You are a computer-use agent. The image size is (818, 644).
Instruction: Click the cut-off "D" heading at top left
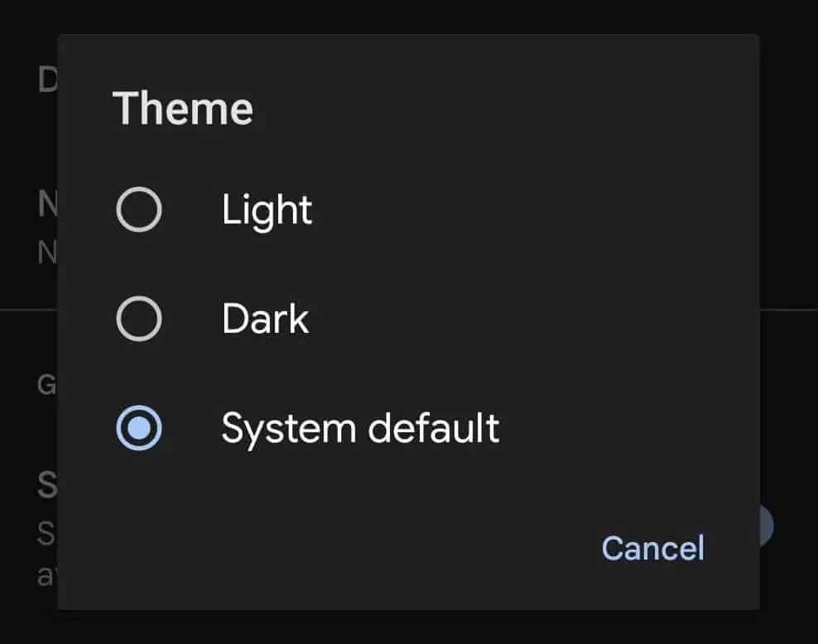pos(46,80)
